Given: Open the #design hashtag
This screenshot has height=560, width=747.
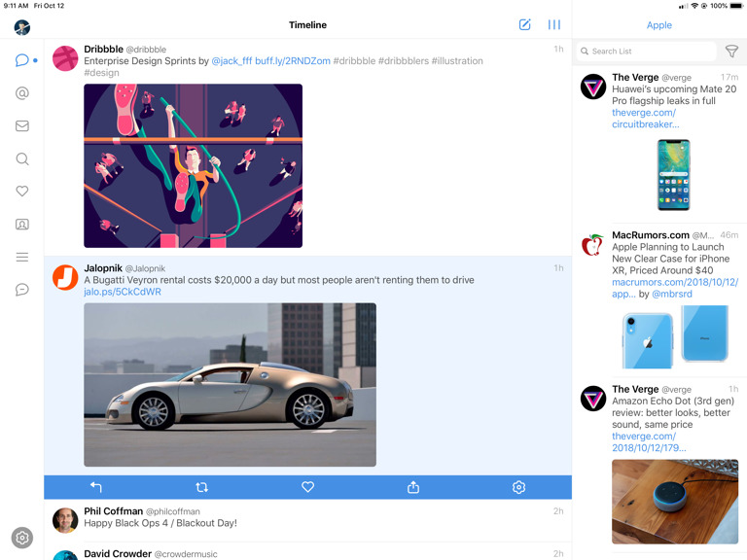Looking at the screenshot, I should pos(101,73).
